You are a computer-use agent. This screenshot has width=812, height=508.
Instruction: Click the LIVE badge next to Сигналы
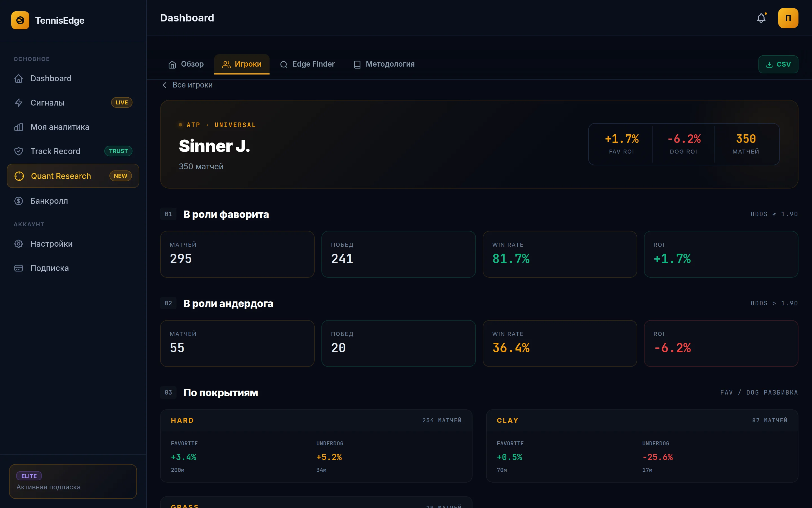pyautogui.click(x=122, y=102)
